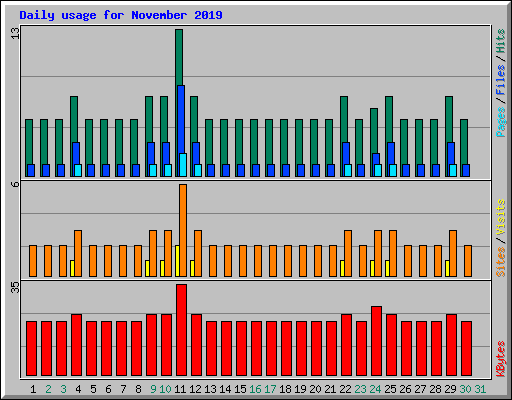The width and height of the screenshot is (512, 400).
Task: Click the 'Pages / Files / Hits' legend label
Action: point(500,83)
